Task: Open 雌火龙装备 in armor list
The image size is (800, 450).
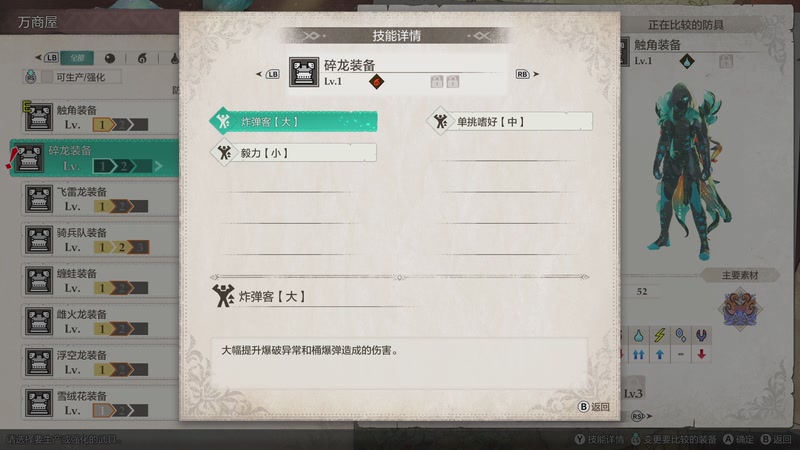Action: click(x=100, y=321)
